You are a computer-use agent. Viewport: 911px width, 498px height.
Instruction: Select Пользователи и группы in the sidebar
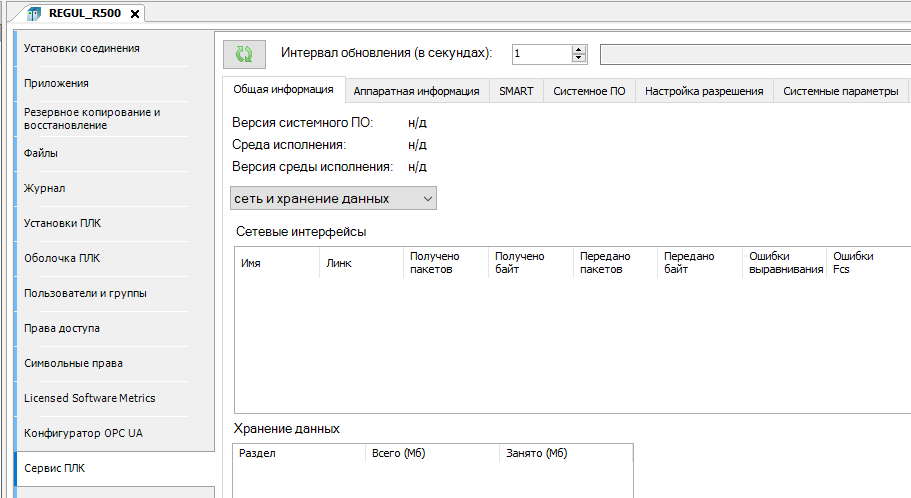pyautogui.click(x=85, y=293)
